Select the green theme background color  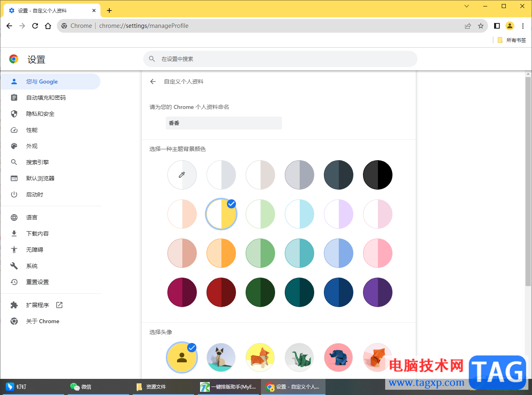tap(260, 253)
